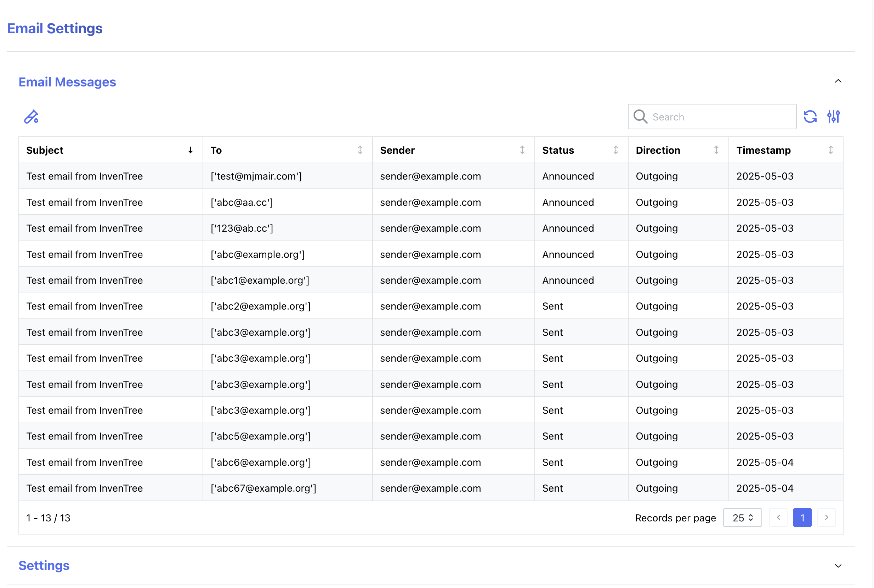Open the table filters icon
This screenshot has width=874, height=588.
pyautogui.click(x=833, y=117)
